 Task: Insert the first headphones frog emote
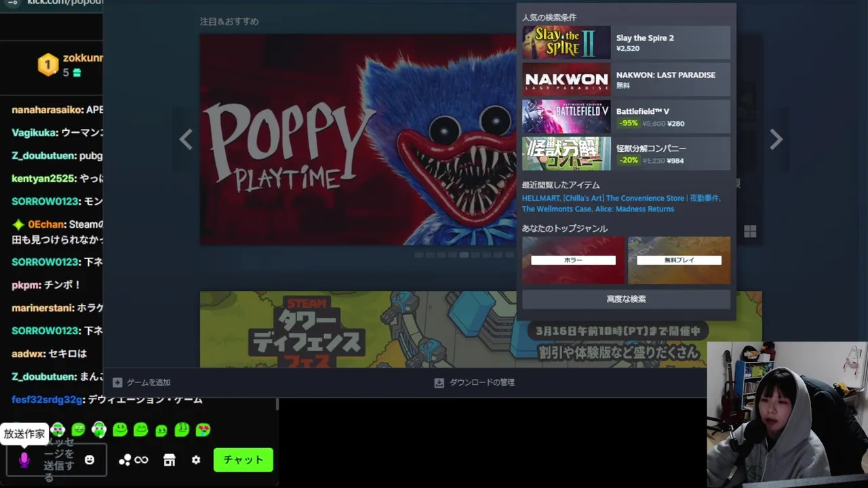[x=58, y=430]
